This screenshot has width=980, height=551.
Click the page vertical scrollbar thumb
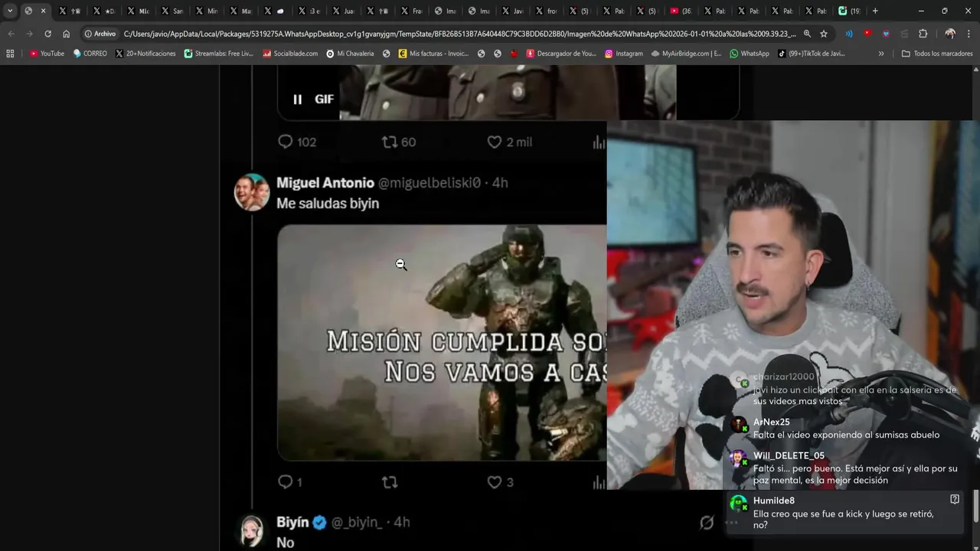975,504
